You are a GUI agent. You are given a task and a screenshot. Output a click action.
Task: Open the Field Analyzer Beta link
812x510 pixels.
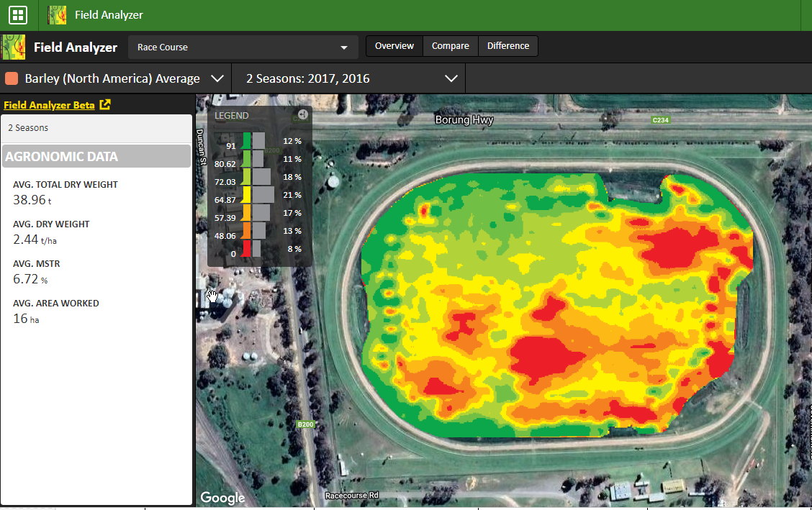point(49,105)
